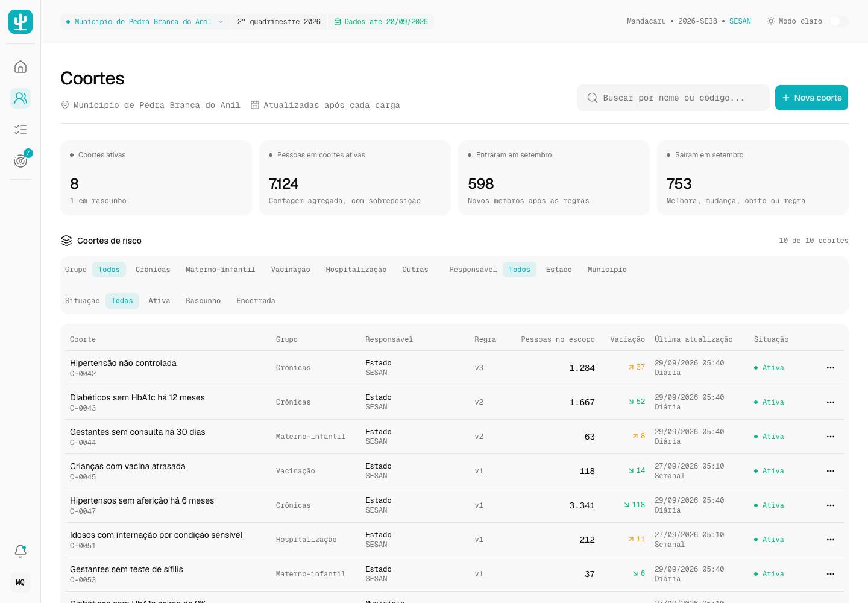Open row menu for Hipertensão não controlada
The height and width of the screenshot is (603, 868).
tap(831, 368)
